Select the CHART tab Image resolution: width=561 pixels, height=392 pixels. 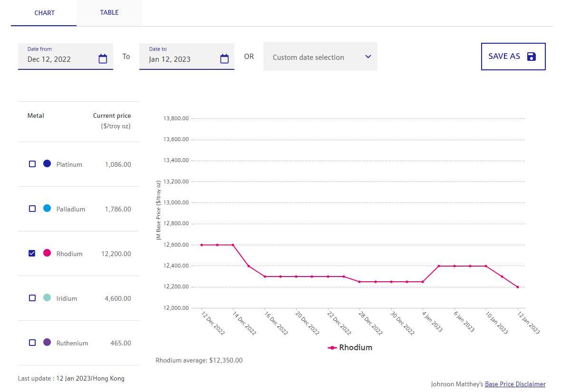pyautogui.click(x=44, y=13)
